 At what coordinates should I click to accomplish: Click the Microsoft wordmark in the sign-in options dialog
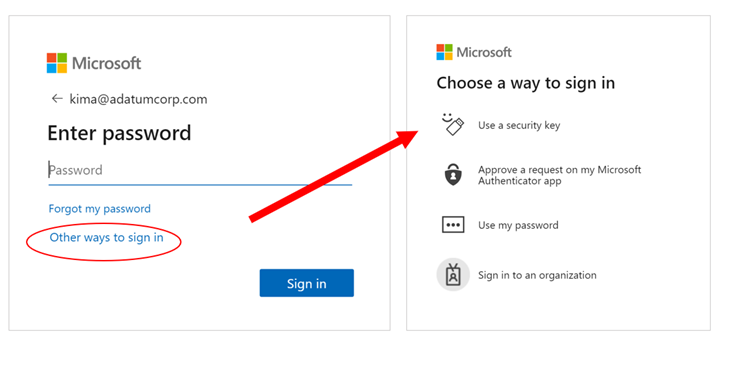[x=484, y=52]
